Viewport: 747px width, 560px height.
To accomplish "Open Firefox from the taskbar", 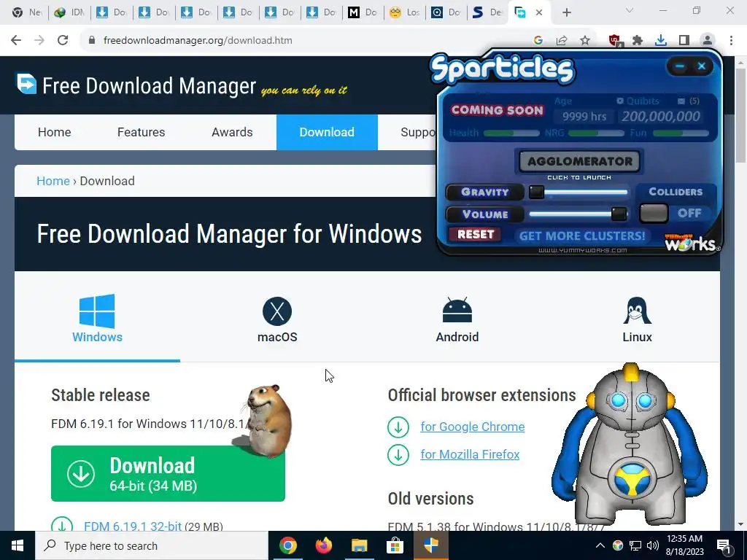I will click(324, 545).
